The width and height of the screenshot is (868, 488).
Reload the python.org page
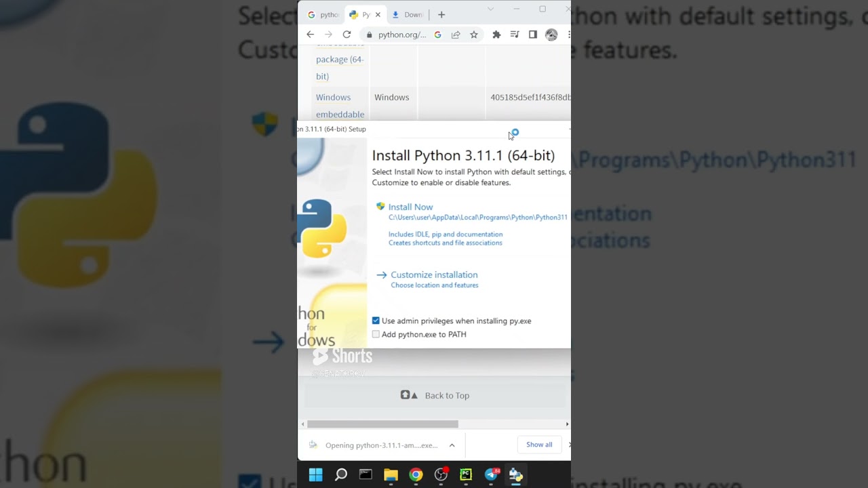(x=347, y=35)
